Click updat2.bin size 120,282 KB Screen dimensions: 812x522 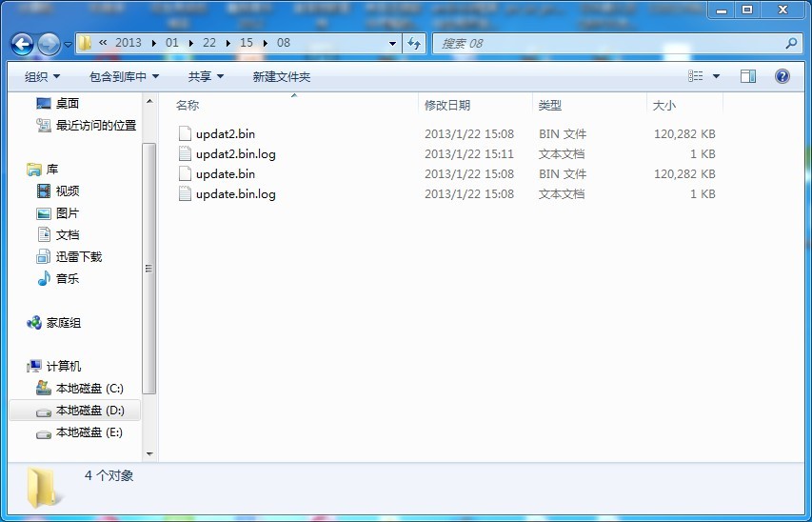coord(684,133)
